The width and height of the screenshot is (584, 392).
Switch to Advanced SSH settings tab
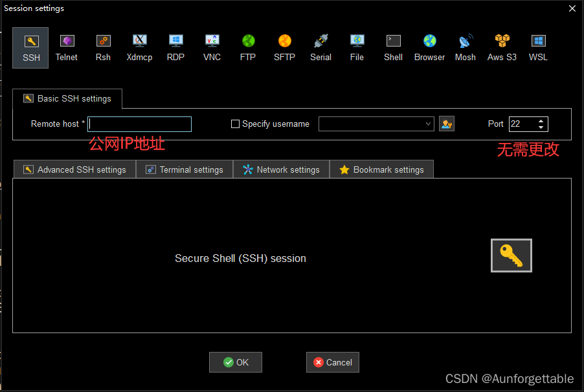click(75, 169)
